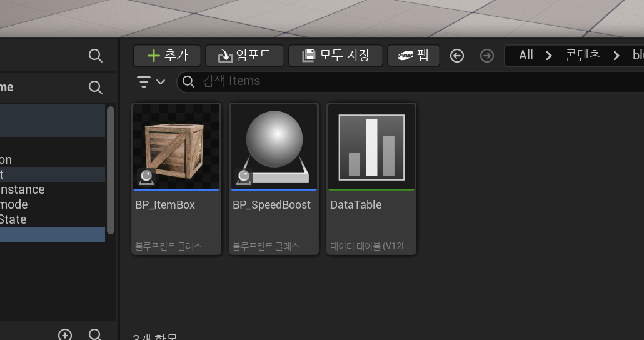Select the tree row ending in 'on'

tap(53, 159)
